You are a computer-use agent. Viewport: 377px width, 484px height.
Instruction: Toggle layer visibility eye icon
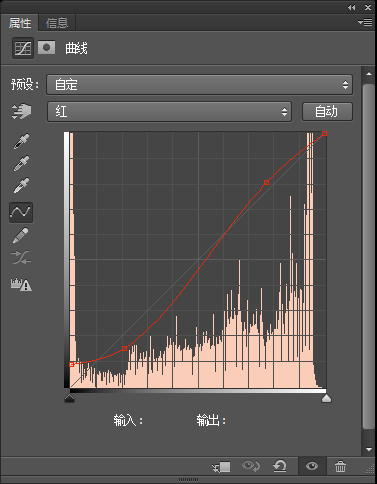[312, 466]
